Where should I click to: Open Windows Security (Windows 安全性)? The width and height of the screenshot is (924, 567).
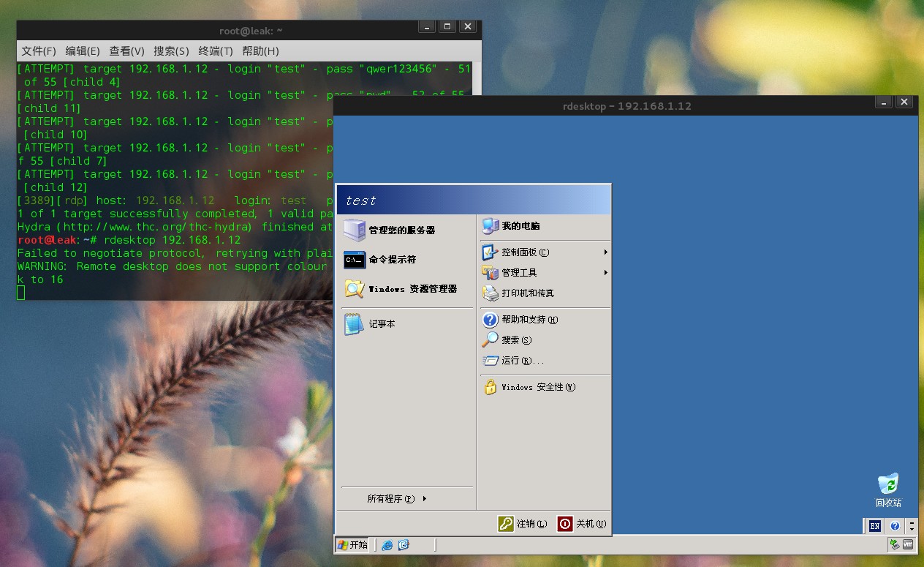537,387
